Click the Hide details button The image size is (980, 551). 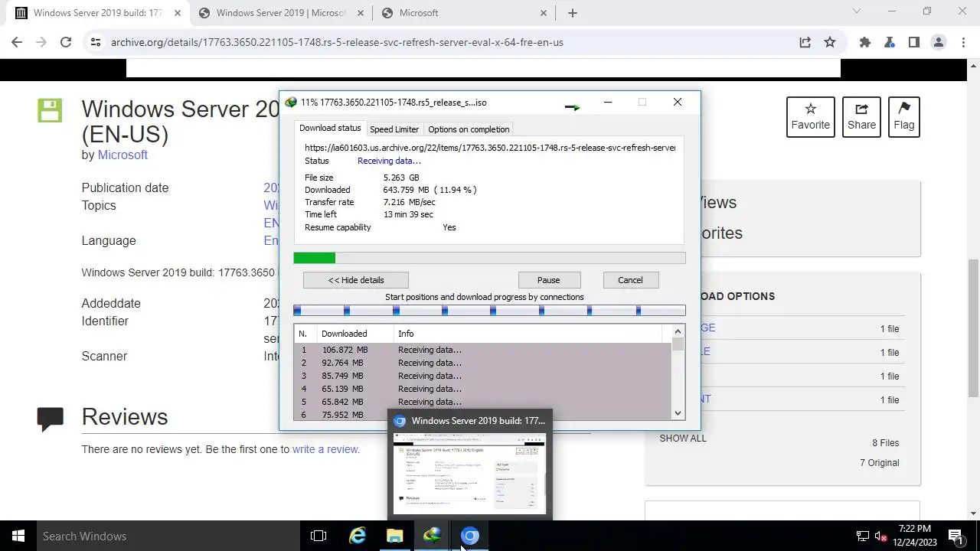coord(356,280)
